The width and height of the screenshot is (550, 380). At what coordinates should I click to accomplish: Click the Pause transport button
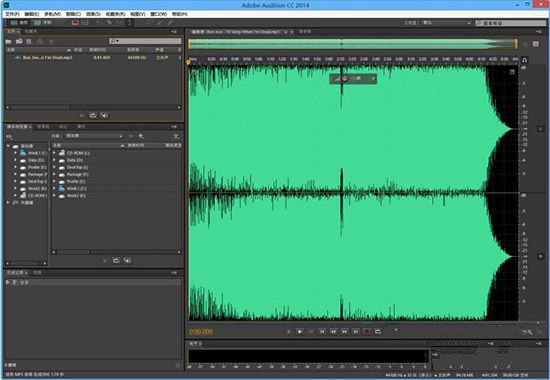[311, 331]
